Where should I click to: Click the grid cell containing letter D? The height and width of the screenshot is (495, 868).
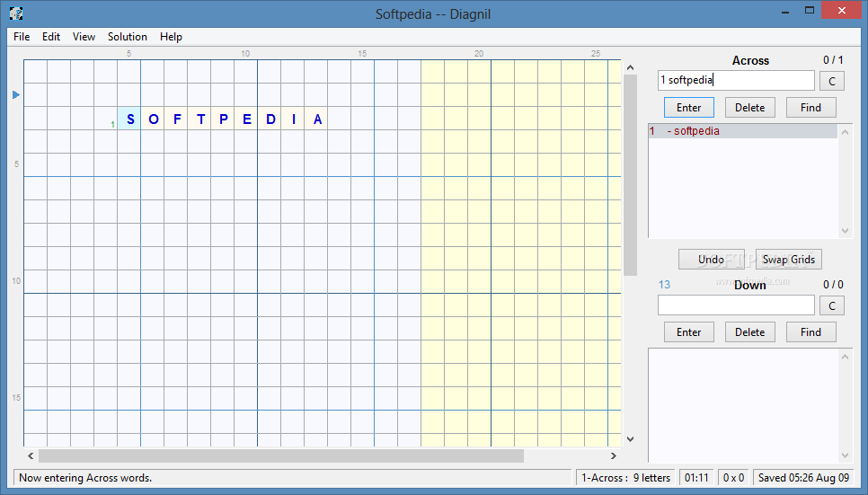click(269, 119)
